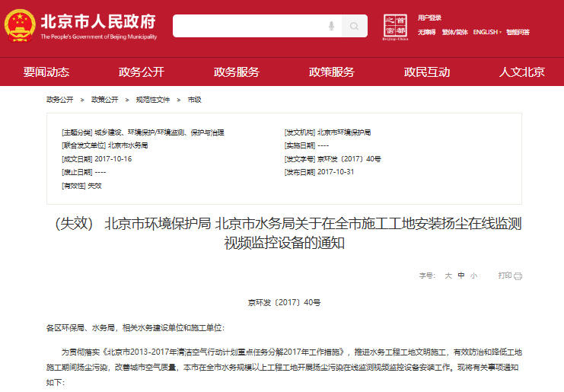Click the 有效性 失效 status text
Screen dimensions: 564x392
[81, 186]
